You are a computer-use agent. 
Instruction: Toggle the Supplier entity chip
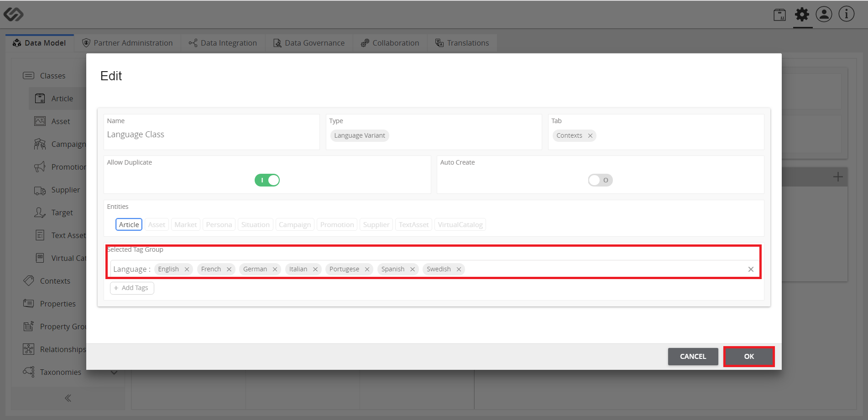coord(376,224)
